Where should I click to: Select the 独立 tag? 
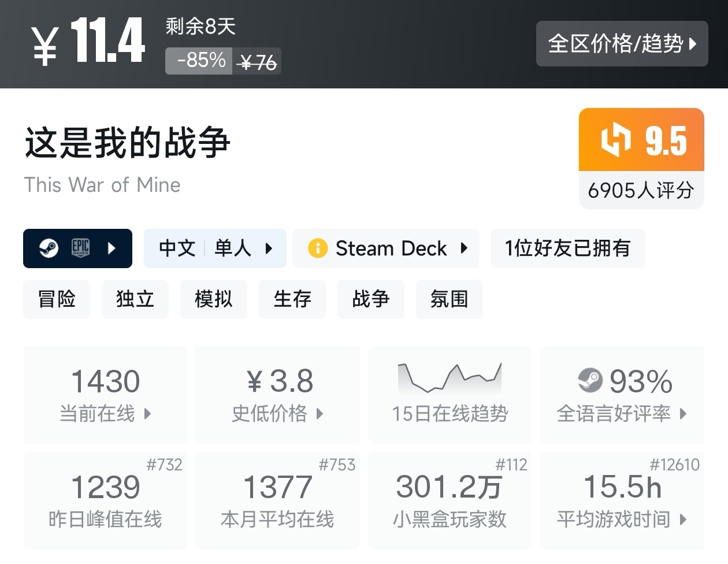(135, 299)
